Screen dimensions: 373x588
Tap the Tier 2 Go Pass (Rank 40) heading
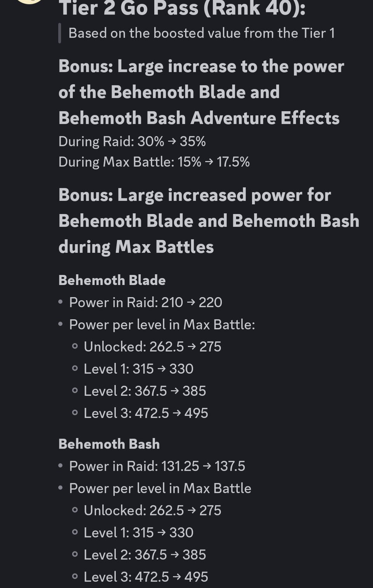[182, 9]
